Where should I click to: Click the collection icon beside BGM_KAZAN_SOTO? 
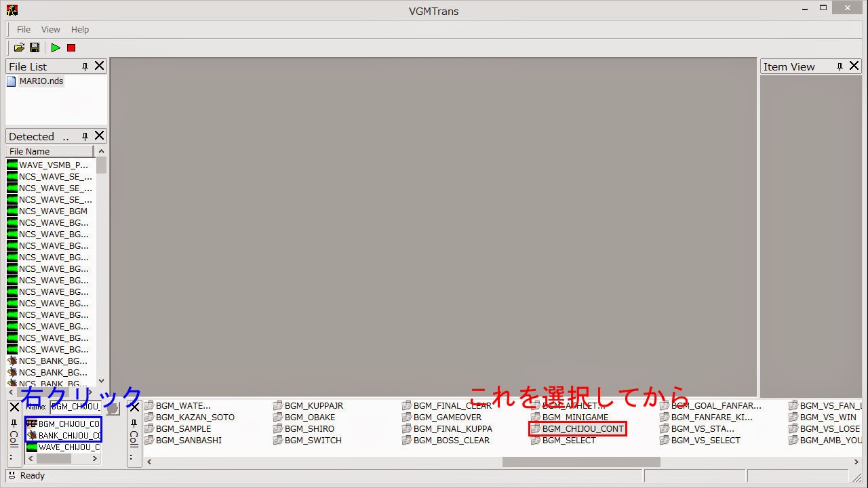point(149,418)
